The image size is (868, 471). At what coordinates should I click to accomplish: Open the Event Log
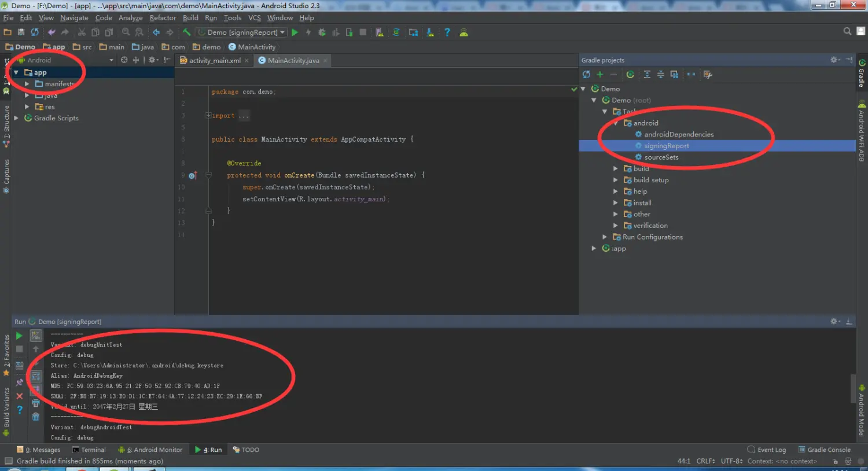click(767, 450)
